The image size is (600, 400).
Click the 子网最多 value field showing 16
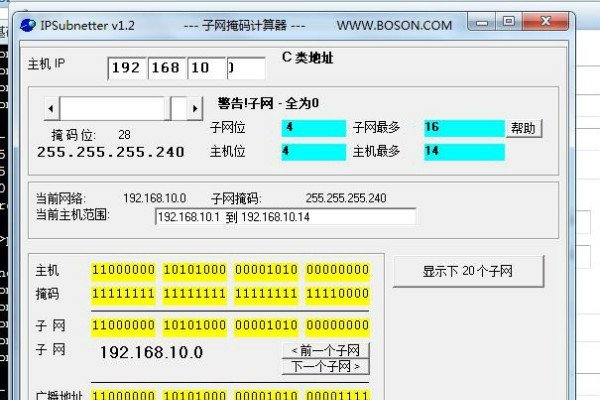pos(464,128)
